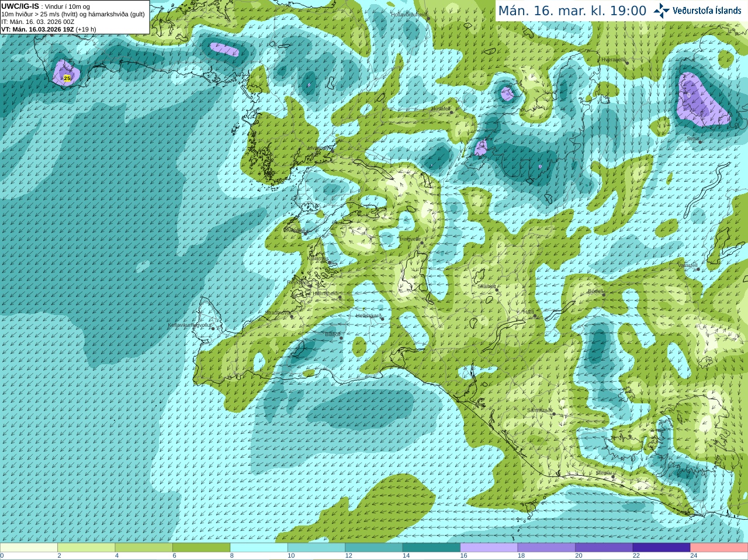The image size is (748, 560).
Task: Click the Hellisskarð station dot
Action: tap(383, 319)
